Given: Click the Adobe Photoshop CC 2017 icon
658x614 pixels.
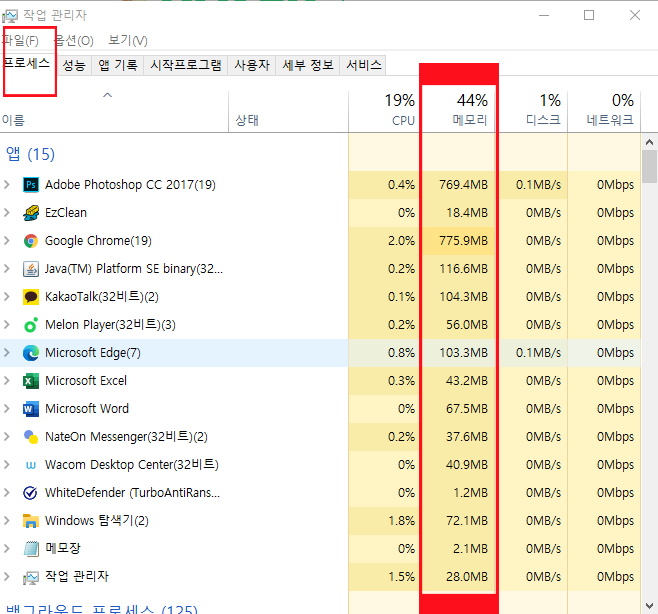Looking at the screenshot, I should pos(31,185).
